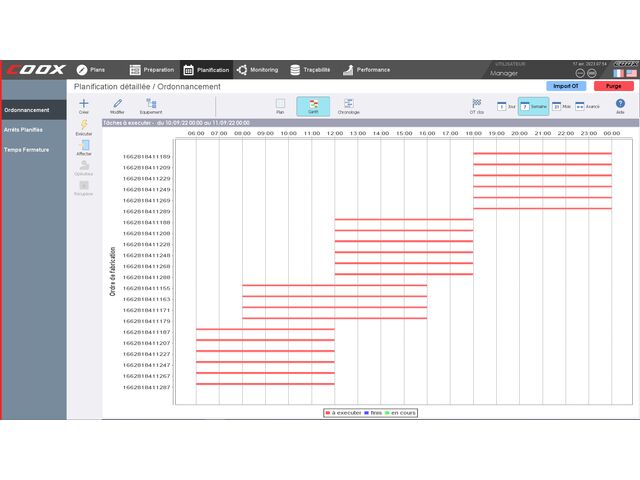Click the Modifier pencil icon

pyautogui.click(x=117, y=103)
